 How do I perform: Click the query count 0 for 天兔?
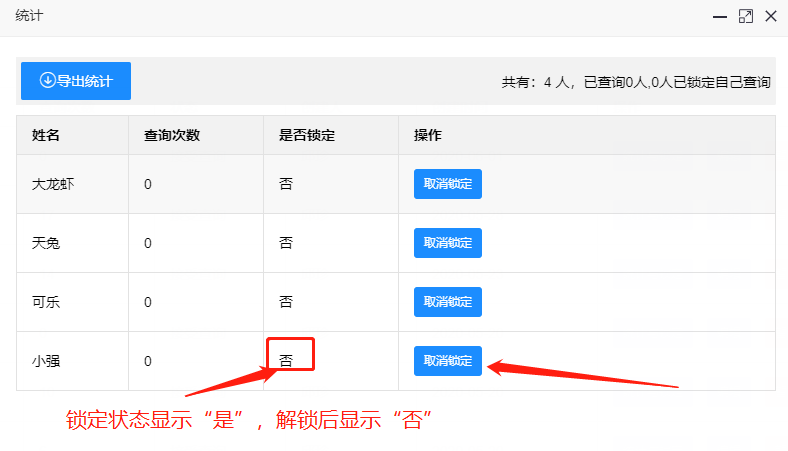(x=148, y=243)
